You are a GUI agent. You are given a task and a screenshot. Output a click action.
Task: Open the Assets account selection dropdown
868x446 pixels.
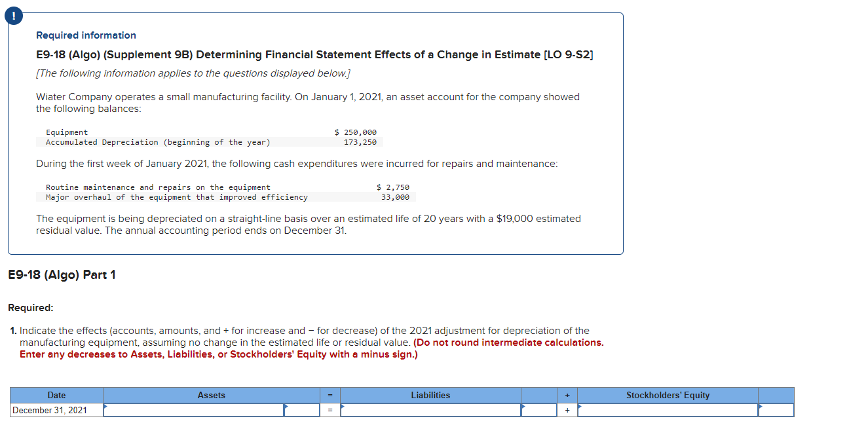[x=193, y=409]
